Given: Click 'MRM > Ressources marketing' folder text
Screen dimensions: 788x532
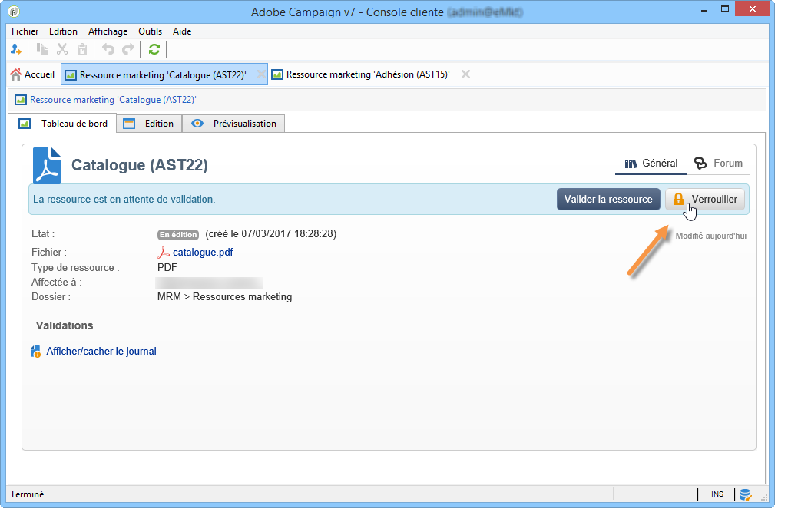Looking at the screenshot, I should [224, 297].
